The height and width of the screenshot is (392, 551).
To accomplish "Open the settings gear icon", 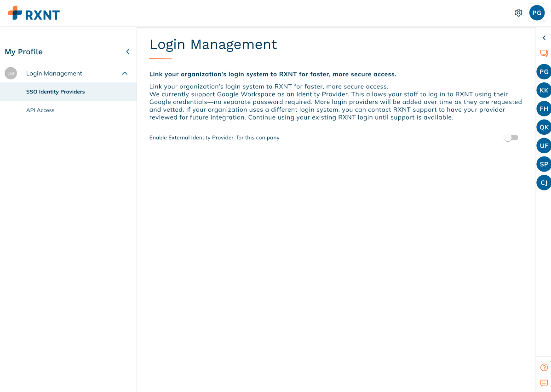I will click(x=518, y=13).
